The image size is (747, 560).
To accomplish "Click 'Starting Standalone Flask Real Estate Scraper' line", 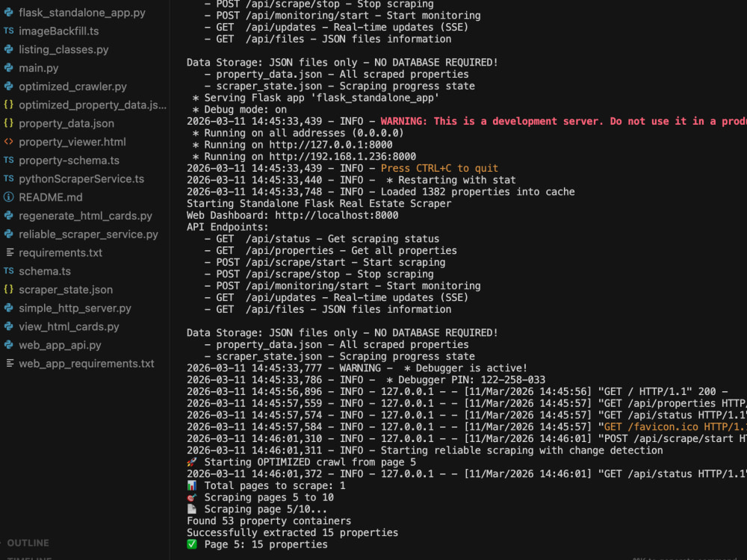I will (319, 204).
